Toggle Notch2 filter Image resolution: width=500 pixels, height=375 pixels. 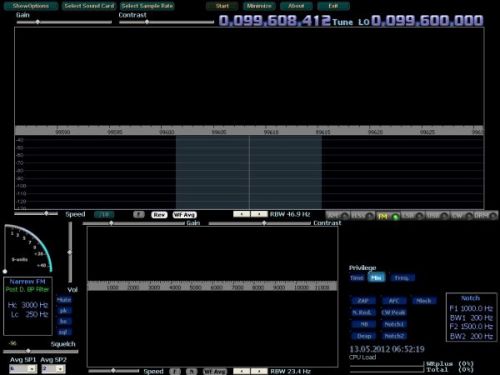coord(394,336)
